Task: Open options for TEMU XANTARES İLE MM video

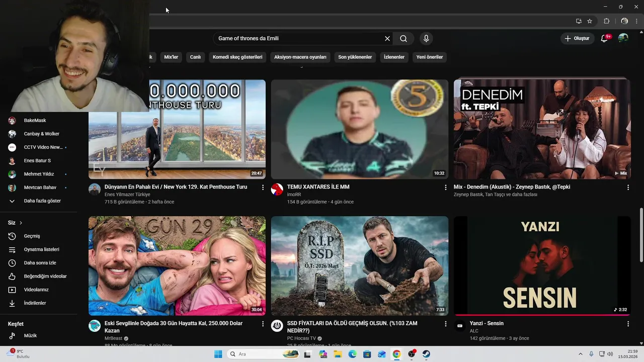Action: point(445,188)
